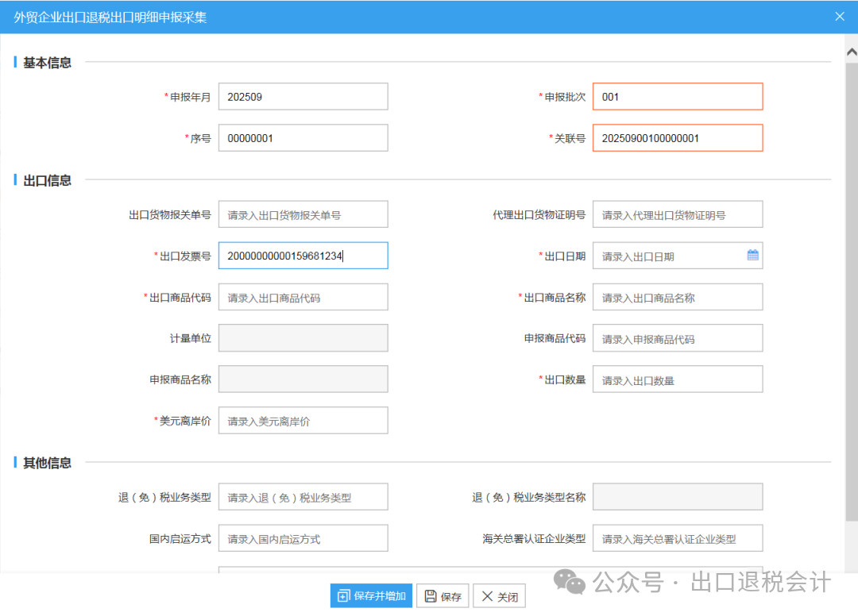Click the floppy disk icon on 保存 button

[430, 595]
